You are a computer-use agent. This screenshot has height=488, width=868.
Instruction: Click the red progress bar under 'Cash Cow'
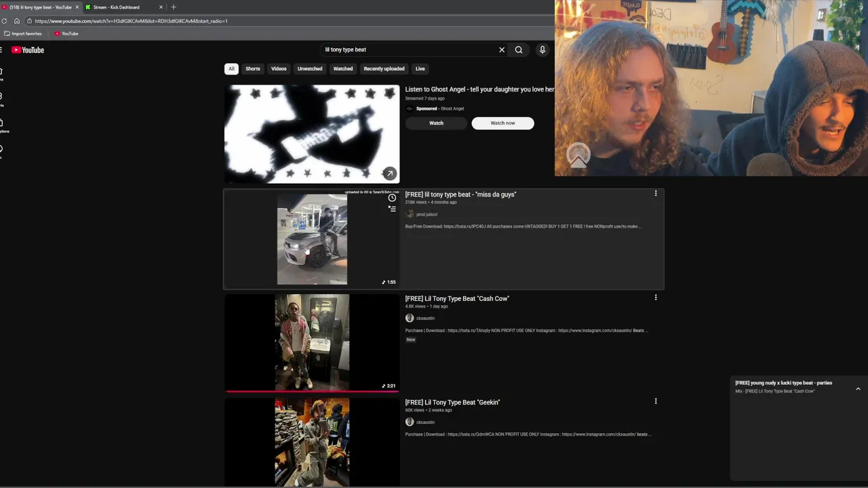pyautogui.click(x=312, y=390)
